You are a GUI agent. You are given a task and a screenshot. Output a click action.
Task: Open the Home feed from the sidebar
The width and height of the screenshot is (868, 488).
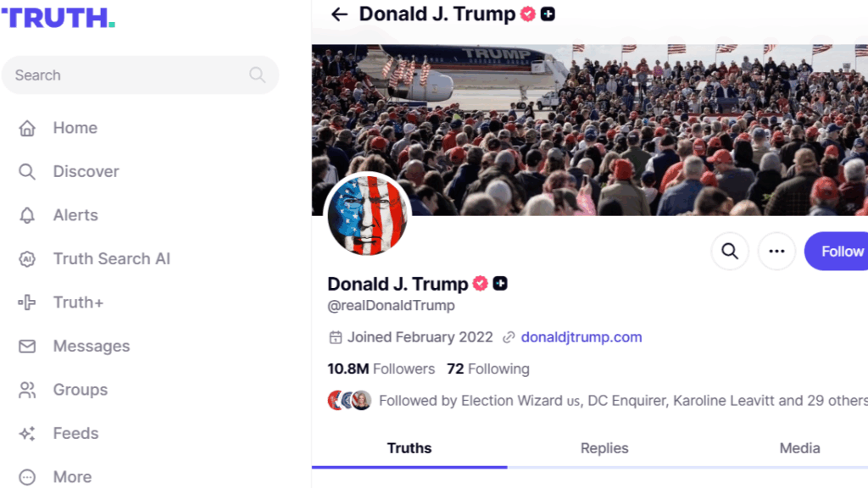75,128
